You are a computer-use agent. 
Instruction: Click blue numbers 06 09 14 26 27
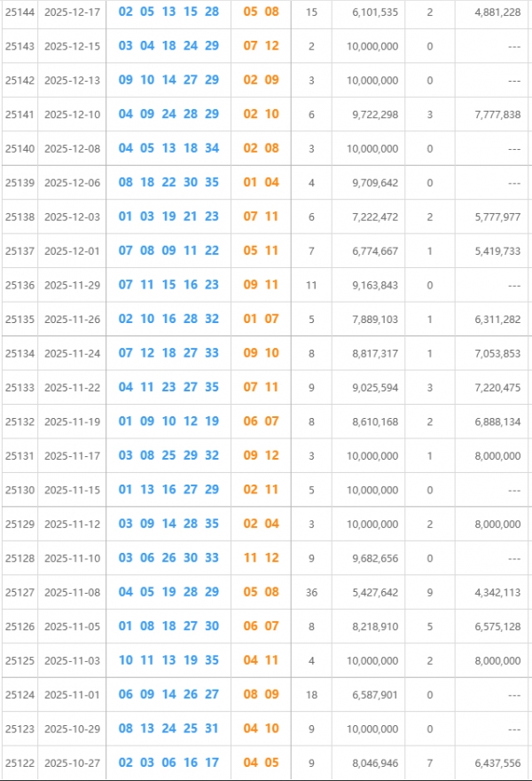pyautogui.click(x=168, y=695)
